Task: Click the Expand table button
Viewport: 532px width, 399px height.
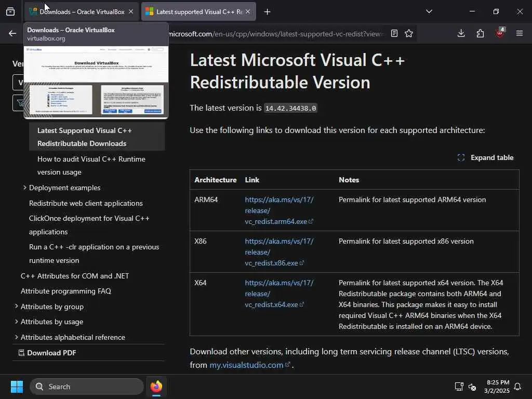Action: (486, 157)
